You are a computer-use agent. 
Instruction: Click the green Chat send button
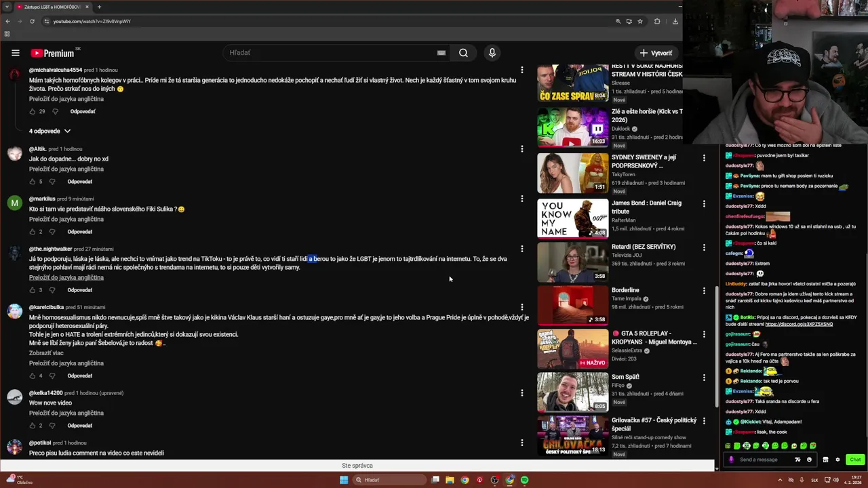[x=855, y=460]
